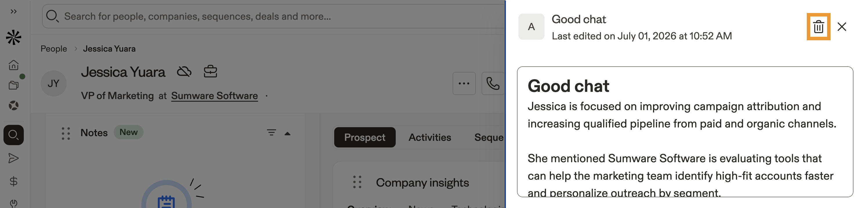Expand the sidebar with double chevron icon
Screen dimensions: 868x208
tap(13, 12)
